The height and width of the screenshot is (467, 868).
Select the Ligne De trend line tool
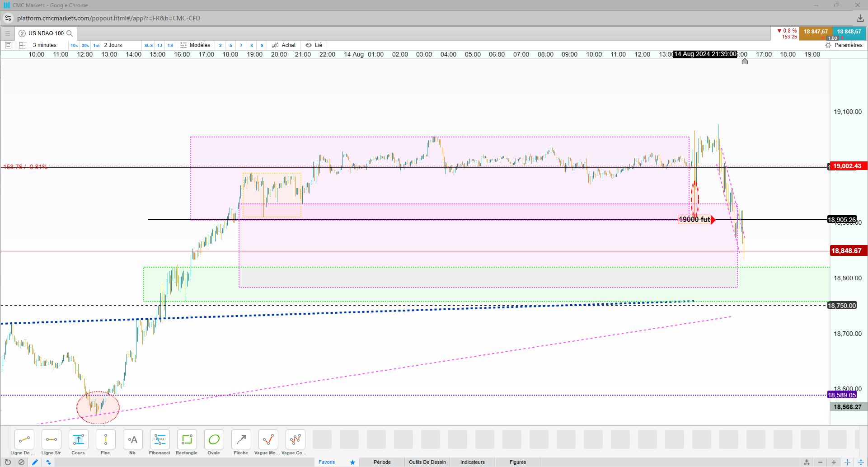pos(24,439)
